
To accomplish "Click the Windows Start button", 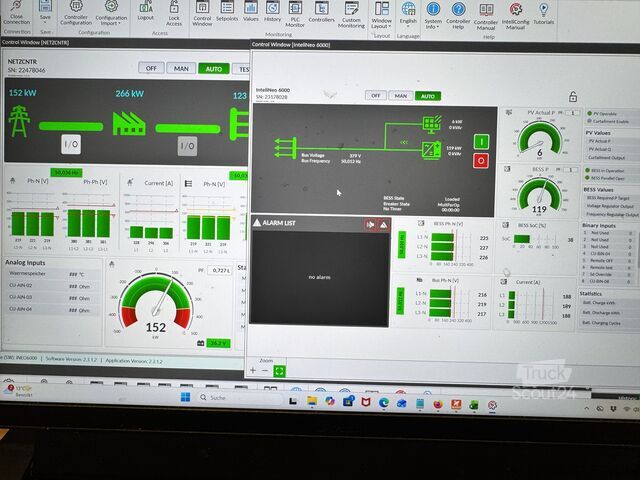I will coord(186,397).
